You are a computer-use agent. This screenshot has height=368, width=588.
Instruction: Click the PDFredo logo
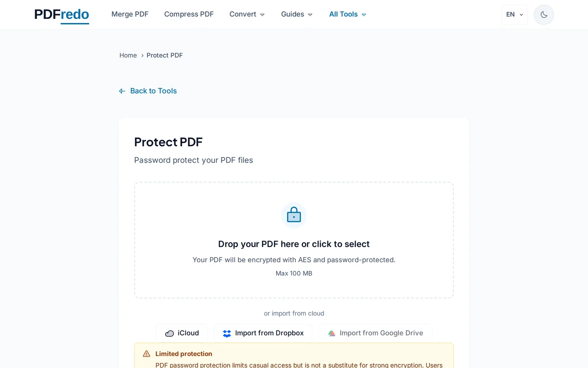[62, 14]
